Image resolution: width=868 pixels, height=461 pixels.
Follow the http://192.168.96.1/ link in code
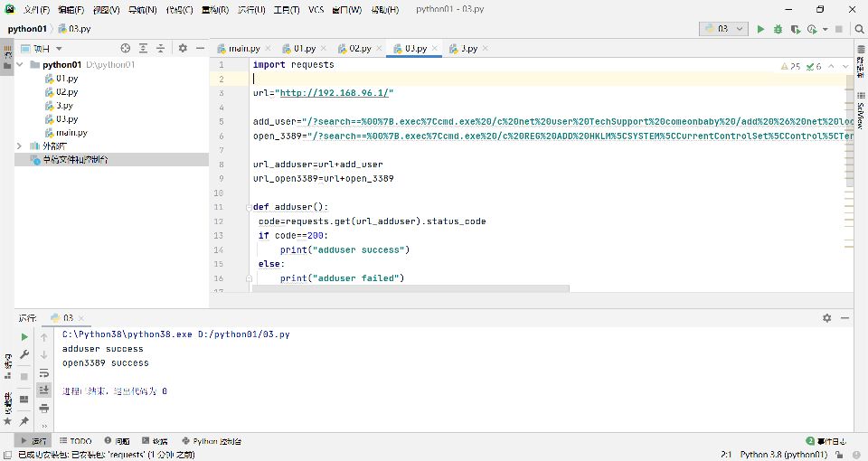pos(335,93)
